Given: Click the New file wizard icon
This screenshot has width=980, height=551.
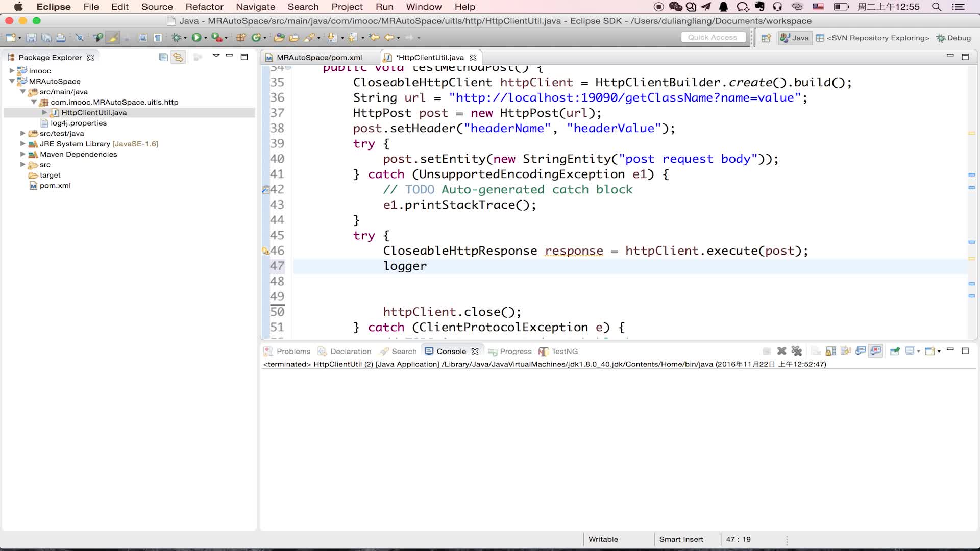Looking at the screenshot, I should pyautogui.click(x=10, y=38).
